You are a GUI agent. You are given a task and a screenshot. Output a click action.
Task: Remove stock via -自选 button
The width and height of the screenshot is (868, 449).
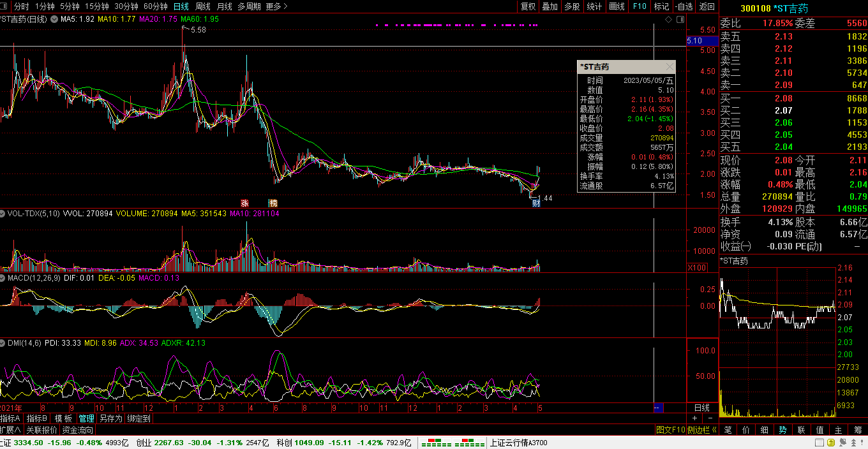684,6
